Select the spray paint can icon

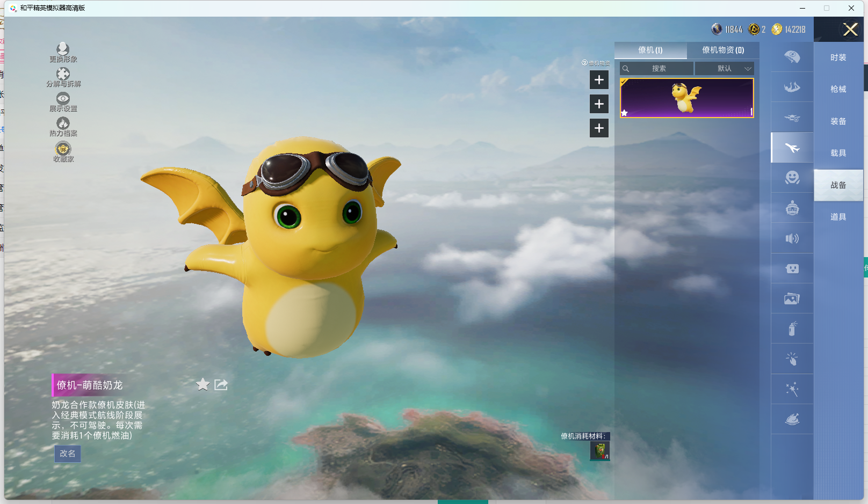pos(792,328)
